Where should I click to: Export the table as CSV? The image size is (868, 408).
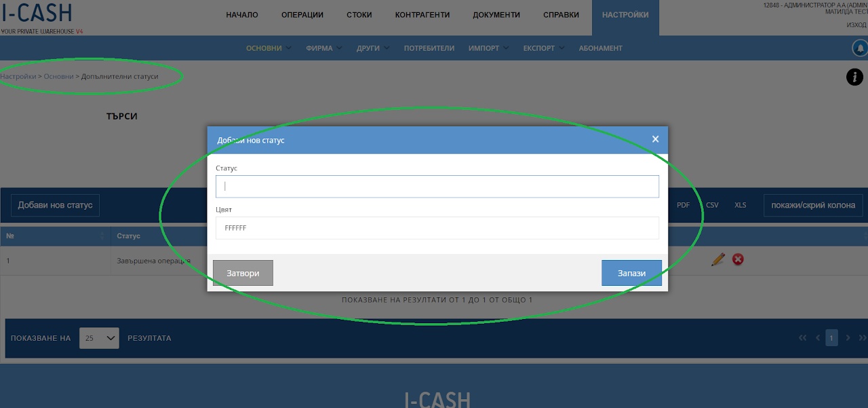[712, 205]
